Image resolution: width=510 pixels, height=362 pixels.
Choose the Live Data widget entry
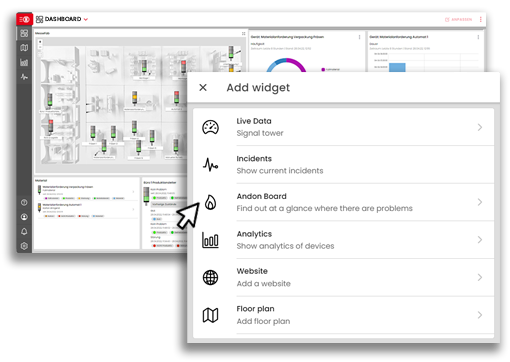(343, 127)
